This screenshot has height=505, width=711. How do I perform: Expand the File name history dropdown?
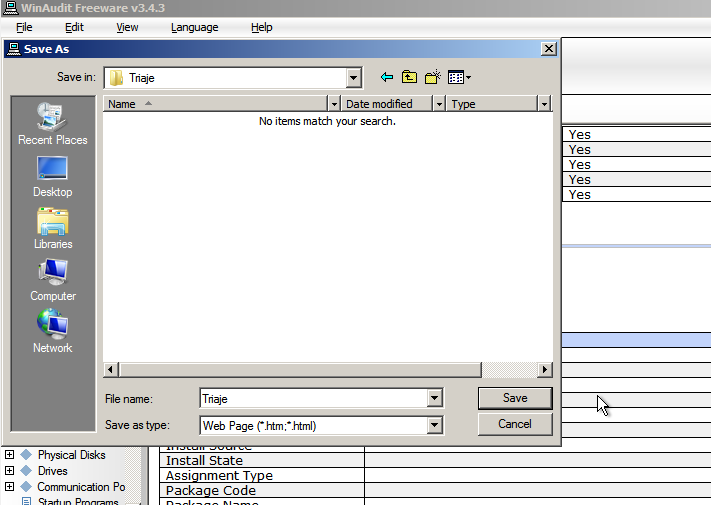434,398
